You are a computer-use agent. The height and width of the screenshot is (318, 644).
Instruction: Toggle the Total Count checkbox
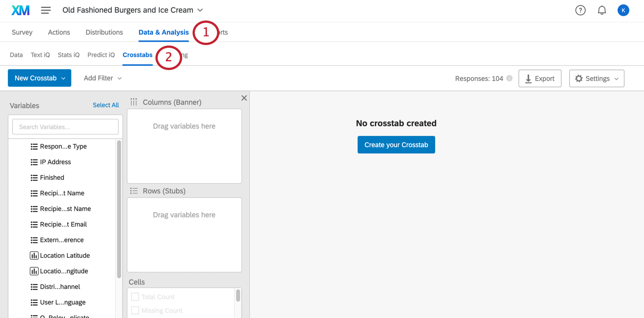pyautogui.click(x=135, y=297)
